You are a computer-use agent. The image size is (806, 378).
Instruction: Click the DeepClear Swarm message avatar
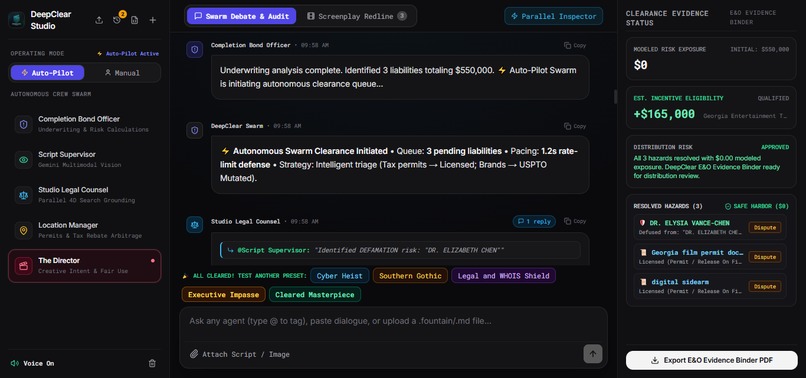194,130
